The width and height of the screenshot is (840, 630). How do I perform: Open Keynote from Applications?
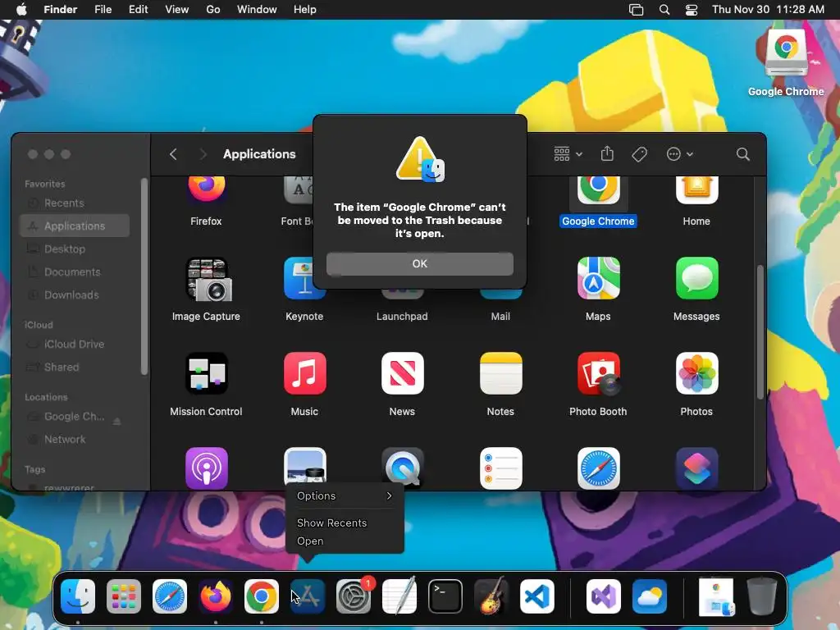point(304,279)
